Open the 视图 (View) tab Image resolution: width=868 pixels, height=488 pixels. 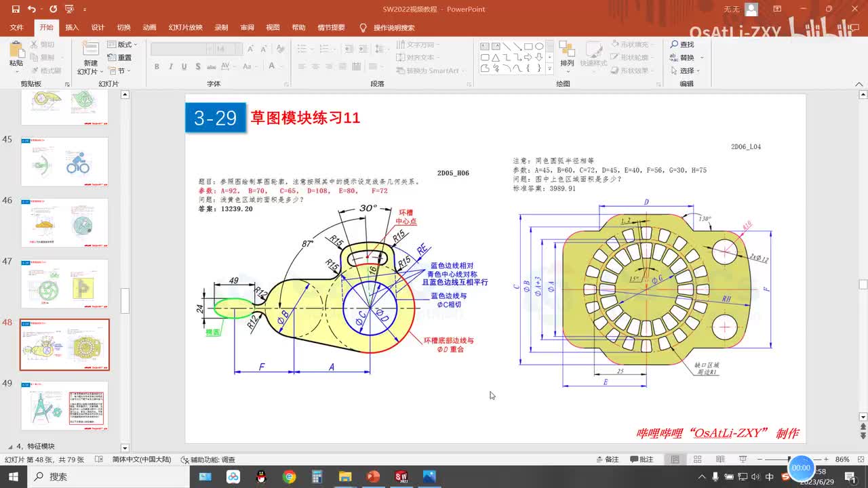[273, 28]
